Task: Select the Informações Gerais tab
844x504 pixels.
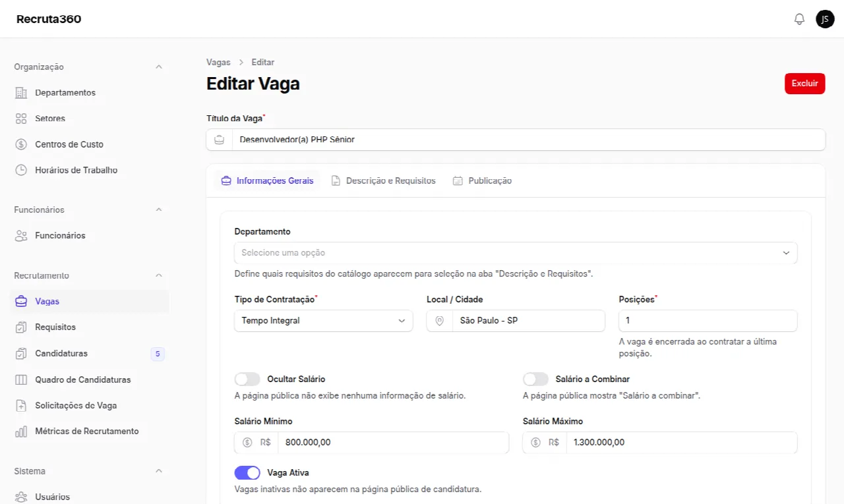Action: (x=267, y=181)
